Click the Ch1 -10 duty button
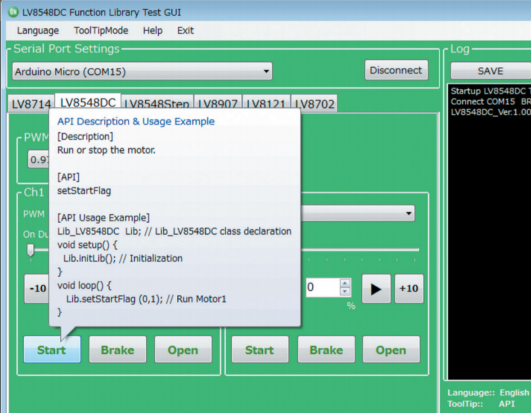The height and width of the screenshot is (413, 531). coord(37,289)
